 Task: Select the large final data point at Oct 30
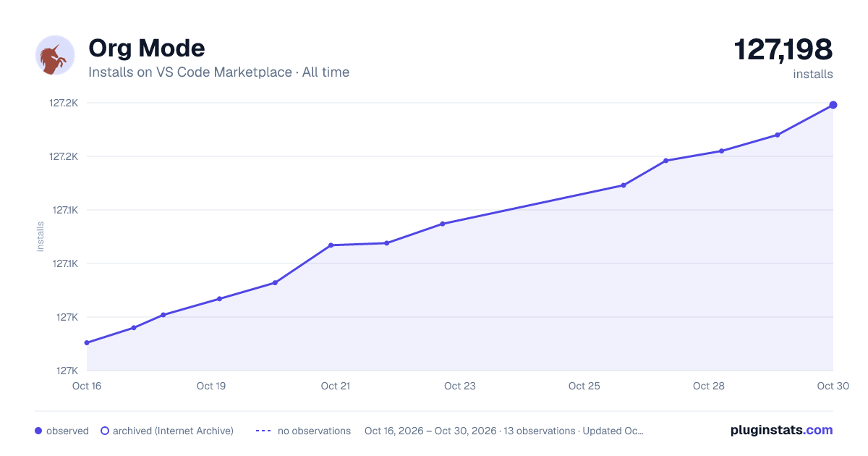(x=833, y=105)
